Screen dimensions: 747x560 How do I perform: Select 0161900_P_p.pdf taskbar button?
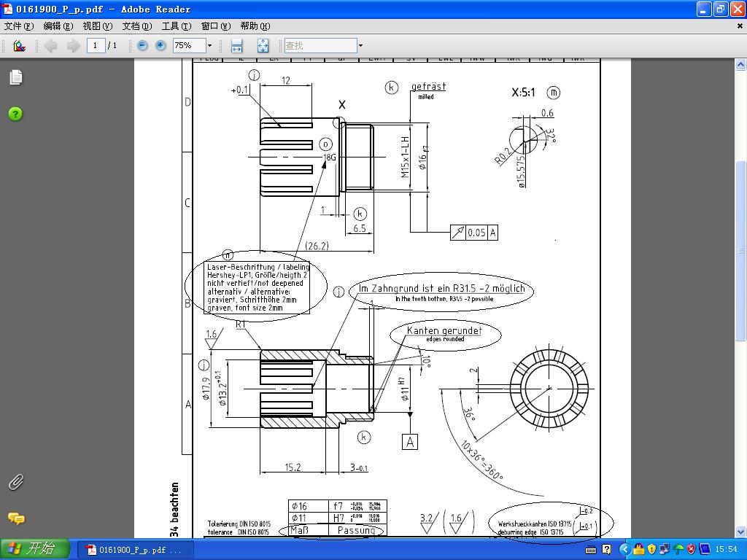[135, 550]
